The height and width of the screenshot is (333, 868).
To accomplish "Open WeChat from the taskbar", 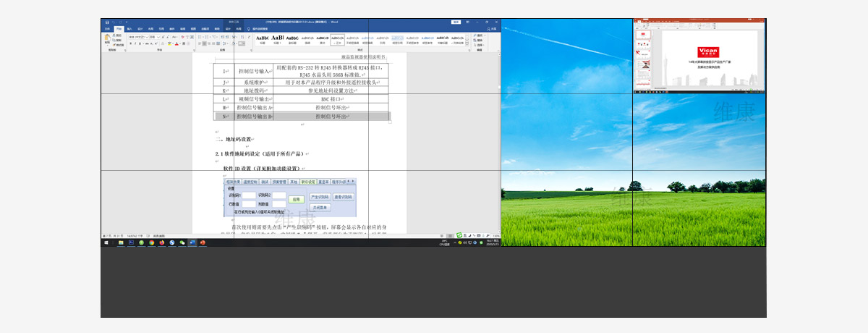I will [182, 243].
